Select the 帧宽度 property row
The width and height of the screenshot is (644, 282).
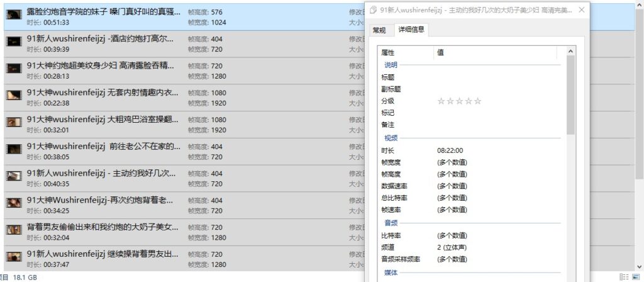tap(472, 162)
